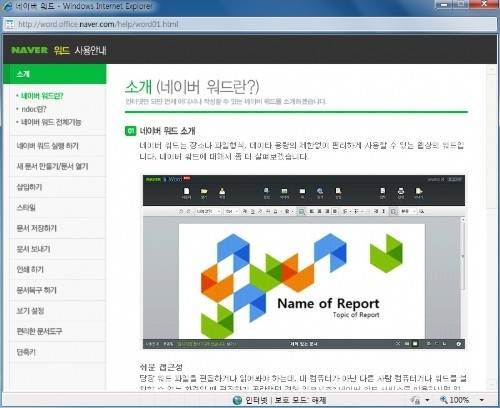Click the Name of Report document preview image

point(302,281)
